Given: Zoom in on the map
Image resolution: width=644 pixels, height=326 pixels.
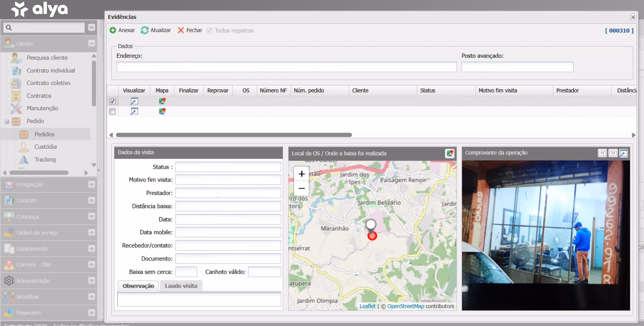Looking at the screenshot, I should click(301, 174).
